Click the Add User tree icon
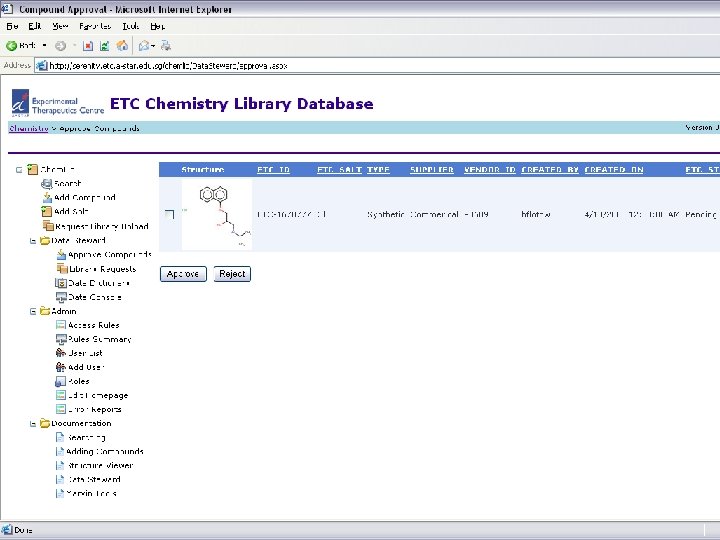Image resolution: width=720 pixels, height=540 pixels. coord(61,367)
